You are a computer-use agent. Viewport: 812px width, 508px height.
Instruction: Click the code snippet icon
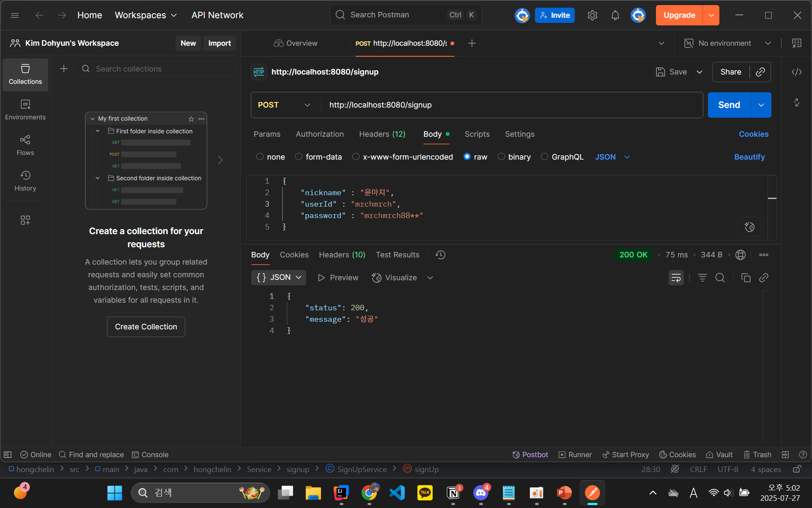[x=796, y=72]
